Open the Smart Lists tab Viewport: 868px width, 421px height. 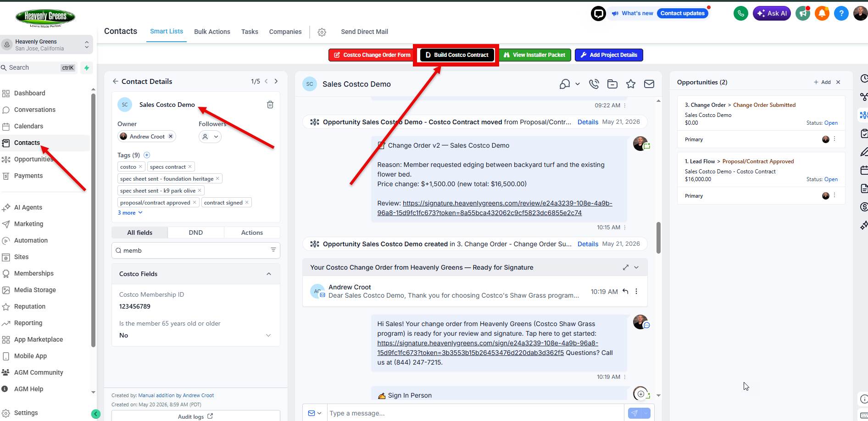point(167,31)
